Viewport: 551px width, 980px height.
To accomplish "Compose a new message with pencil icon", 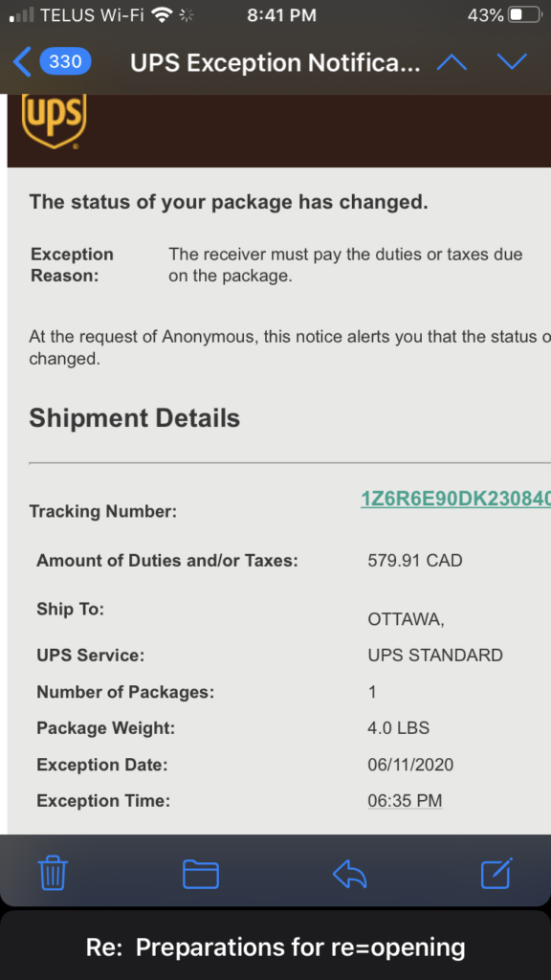I will [x=496, y=873].
